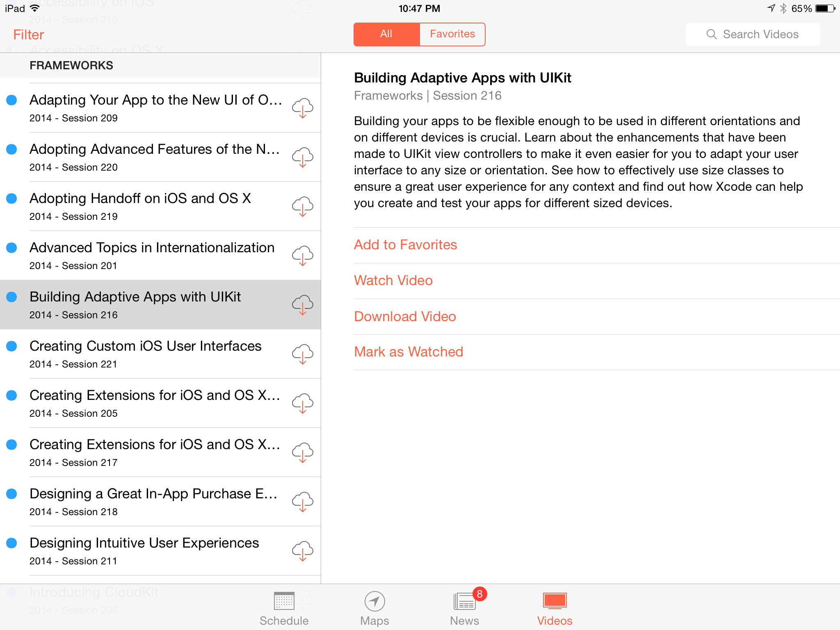Image resolution: width=840 pixels, height=630 pixels.
Task: Tap unwatched blue dot for Session 209
Action: (x=11, y=100)
